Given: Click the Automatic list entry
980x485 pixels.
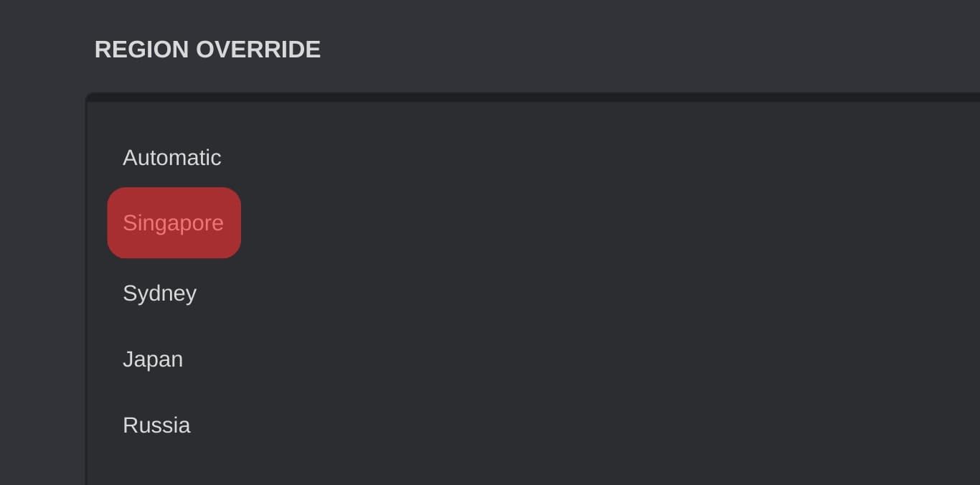Looking at the screenshot, I should pyautogui.click(x=172, y=157).
